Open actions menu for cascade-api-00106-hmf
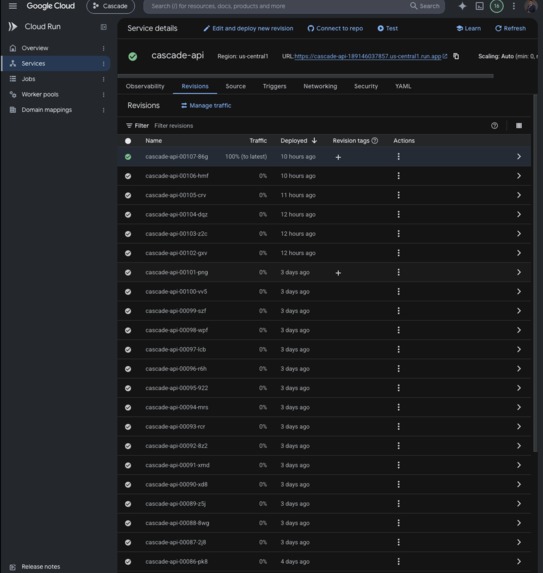The image size is (543, 573). tap(399, 176)
